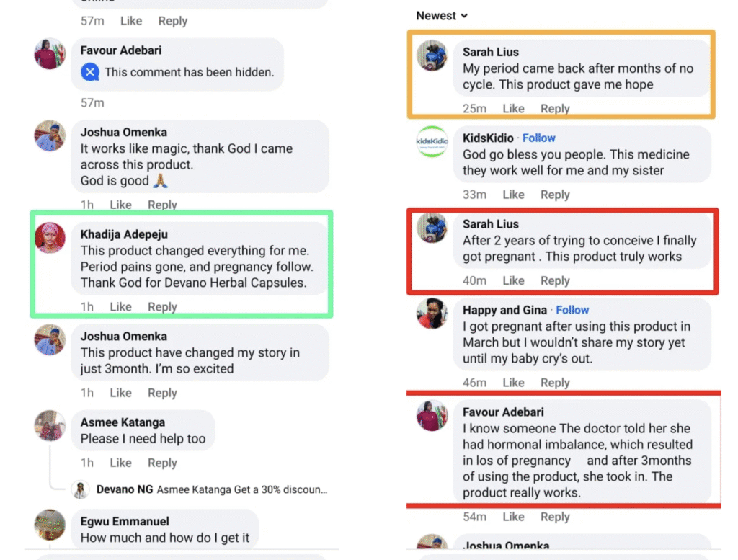Follow Happy and Gina
738x560 pixels.
[572, 310]
